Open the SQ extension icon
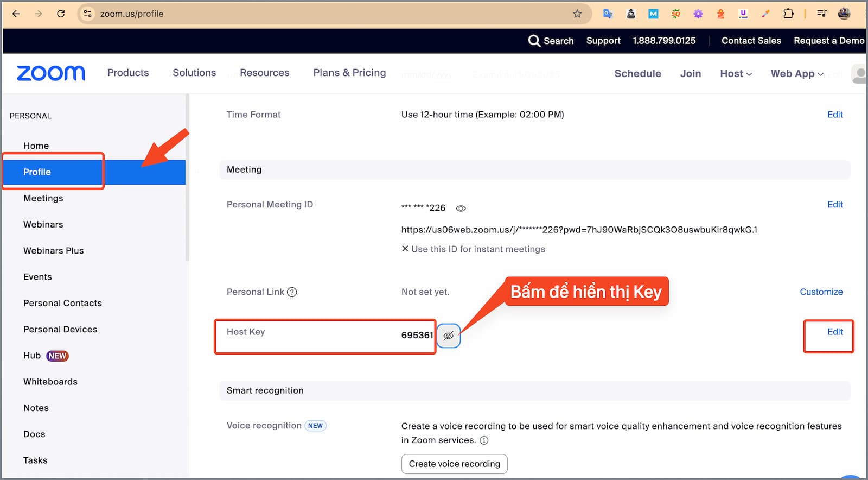The image size is (868, 480). [675, 14]
